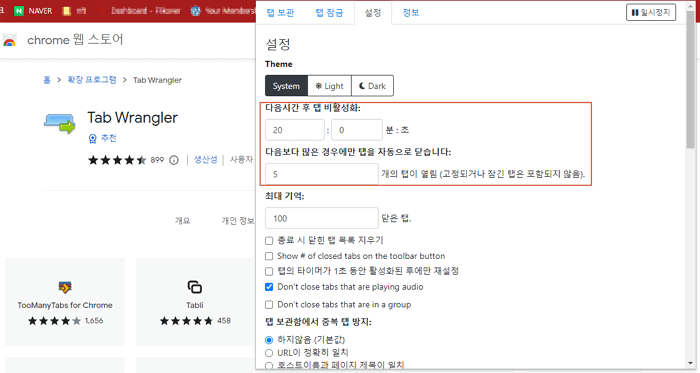Viewport: 700px width, 373px height.
Task: Open the 정보 tab
Action: coord(411,12)
